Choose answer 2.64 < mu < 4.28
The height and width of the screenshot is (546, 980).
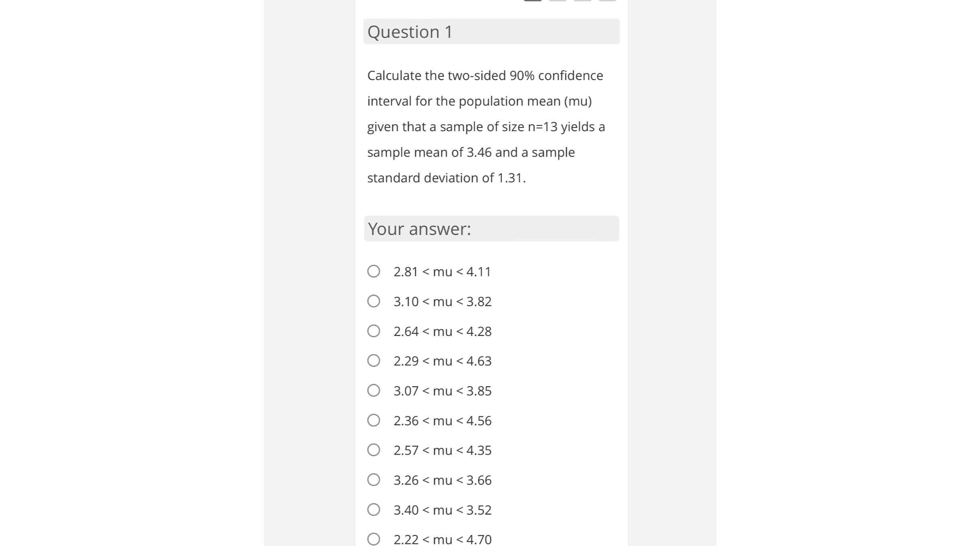(373, 331)
